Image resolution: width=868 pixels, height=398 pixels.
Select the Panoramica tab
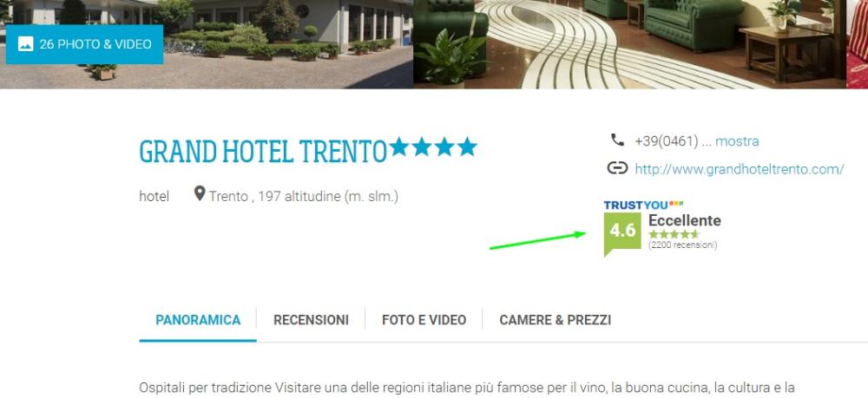coord(198,320)
